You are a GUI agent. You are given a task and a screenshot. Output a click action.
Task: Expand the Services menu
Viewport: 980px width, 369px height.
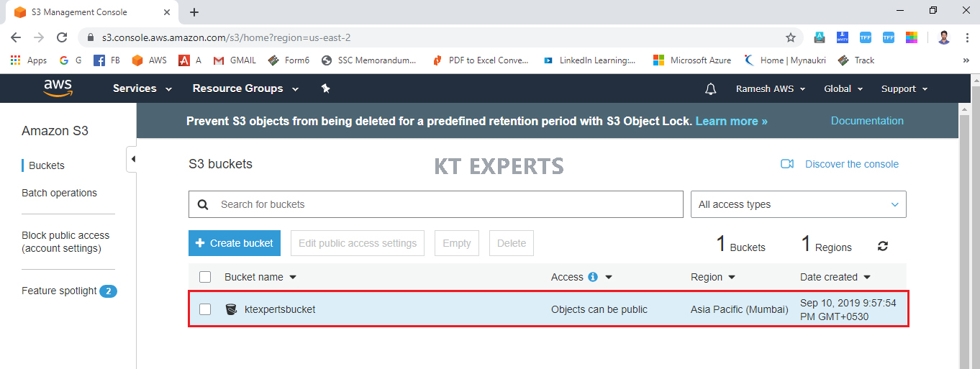coord(142,88)
